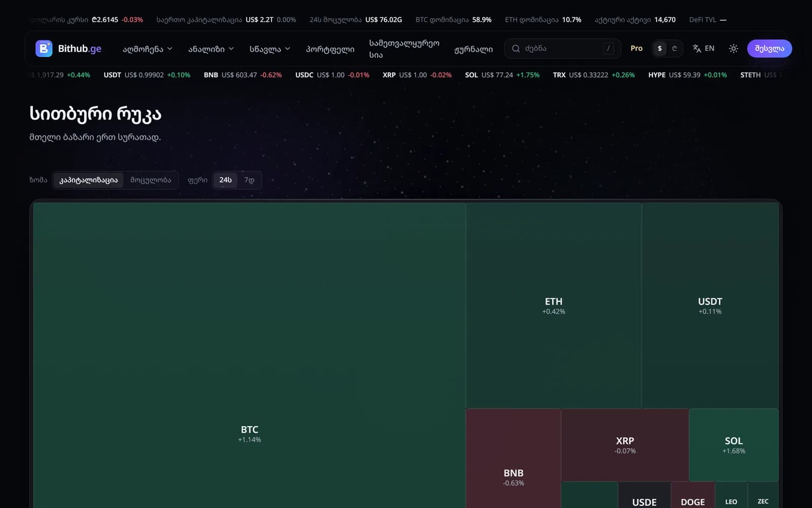Click the TRX ticker US$ 0.33222
Image resolution: width=812 pixels, height=508 pixels.
[594, 75]
